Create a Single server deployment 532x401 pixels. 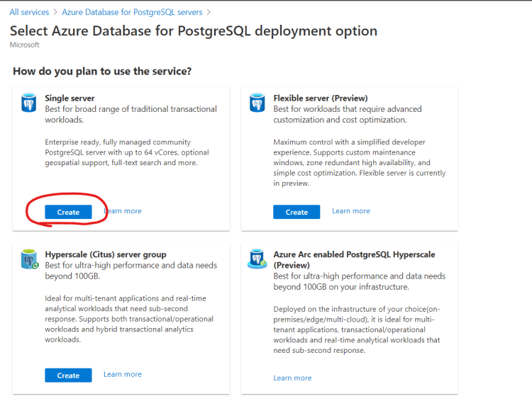(68, 212)
